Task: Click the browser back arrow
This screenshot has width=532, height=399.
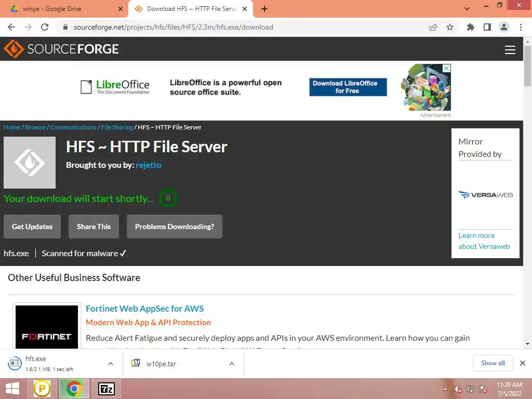Action: [x=11, y=27]
